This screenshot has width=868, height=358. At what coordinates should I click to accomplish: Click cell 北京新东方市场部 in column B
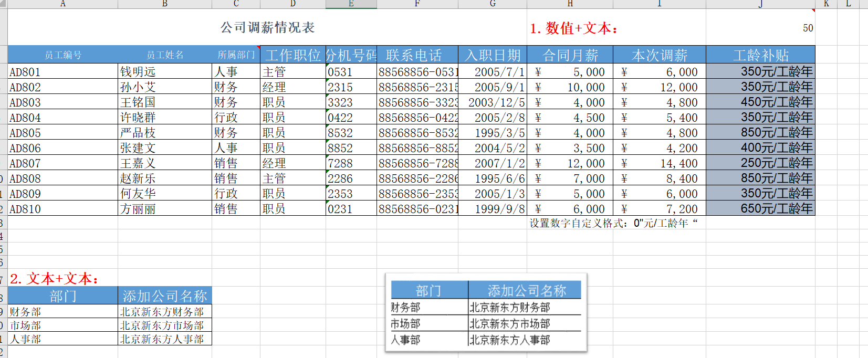tap(164, 325)
